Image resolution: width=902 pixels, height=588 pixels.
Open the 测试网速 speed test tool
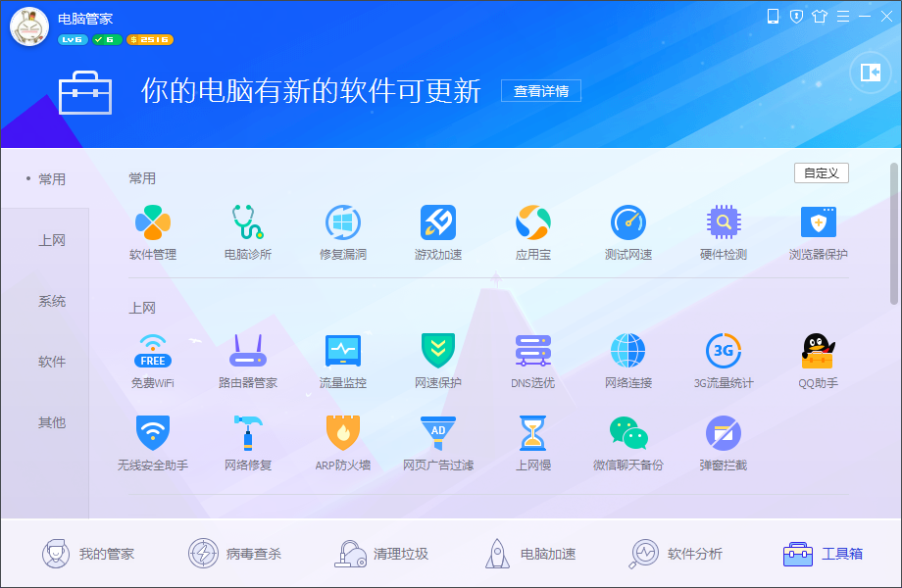point(628,232)
